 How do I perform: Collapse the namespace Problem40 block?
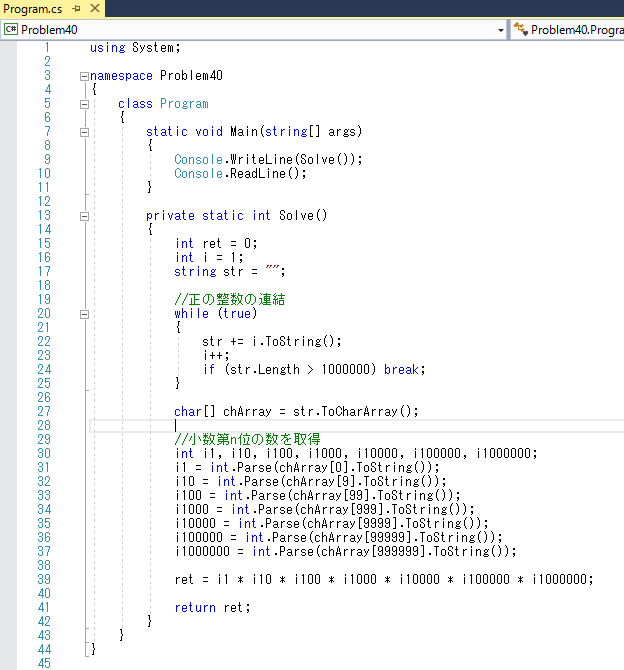pyautogui.click(x=84, y=76)
